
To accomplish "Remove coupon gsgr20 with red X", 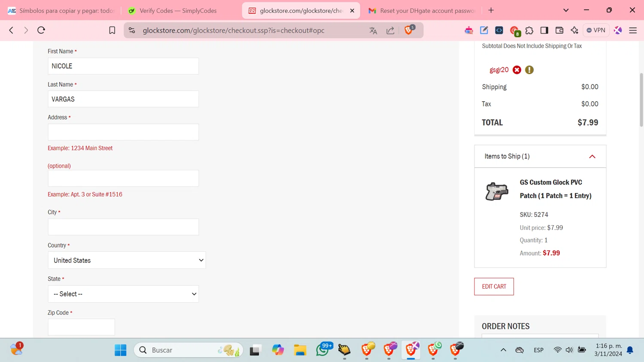I will click(x=517, y=69).
